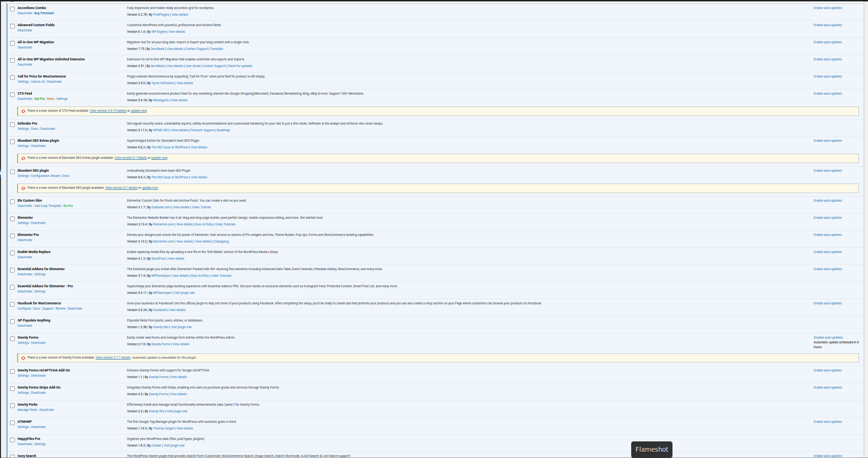Enable auto-updates for All-in-One WP Migration
This screenshot has height=458, width=868.
pyautogui.click(x=828, y=42)
